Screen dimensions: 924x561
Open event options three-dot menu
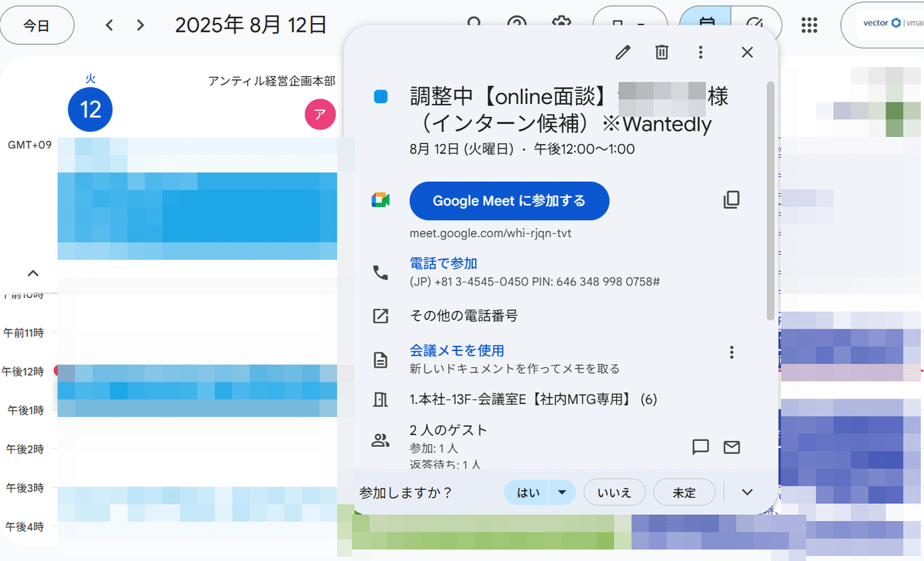[700, 52]
